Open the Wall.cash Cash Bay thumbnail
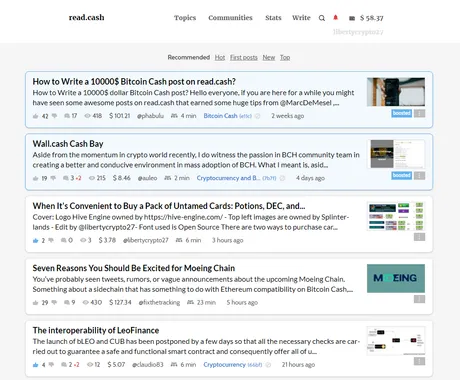 click(x=396, y=154)
